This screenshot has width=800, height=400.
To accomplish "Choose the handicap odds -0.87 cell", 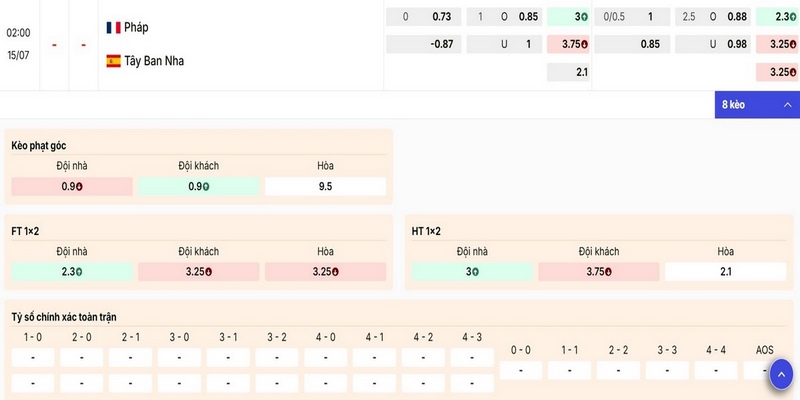I will (423, 44).
